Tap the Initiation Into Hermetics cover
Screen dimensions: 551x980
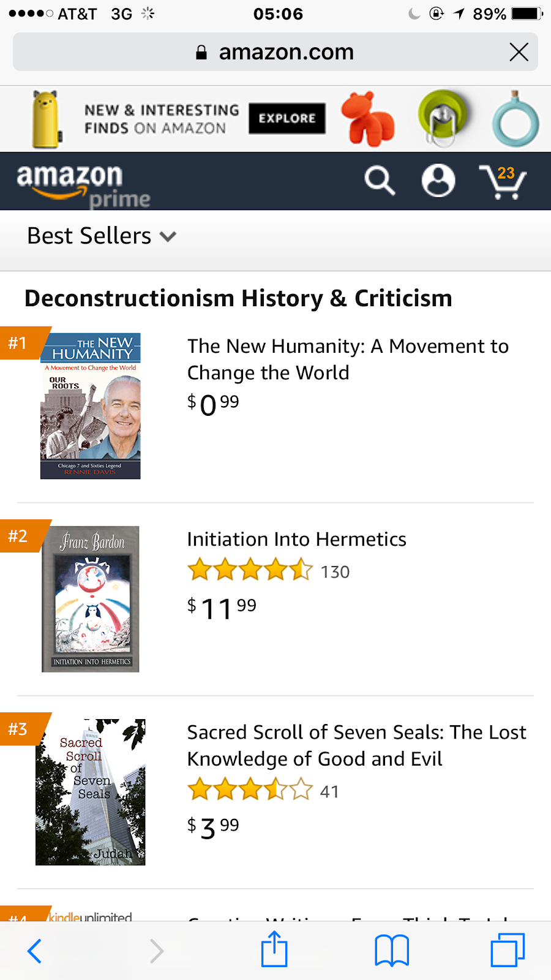[x=91, y=599]
